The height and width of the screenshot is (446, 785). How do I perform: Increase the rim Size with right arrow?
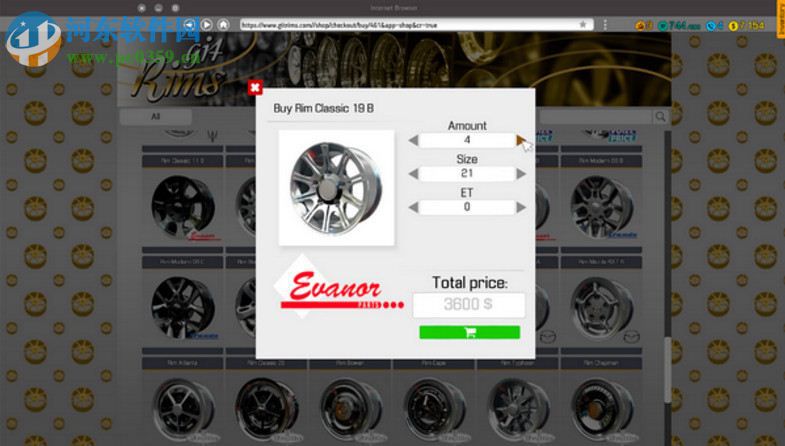(x=521, y=174)
